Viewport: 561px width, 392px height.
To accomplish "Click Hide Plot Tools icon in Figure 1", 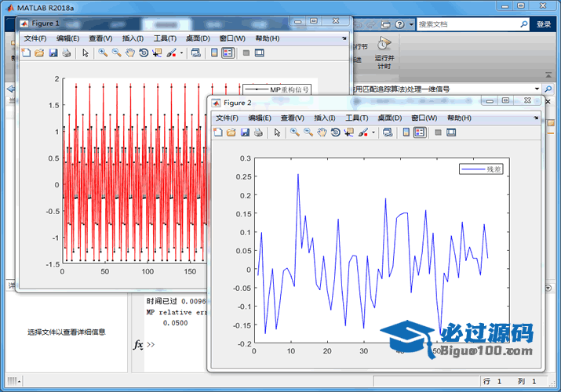I will (246, 53).
